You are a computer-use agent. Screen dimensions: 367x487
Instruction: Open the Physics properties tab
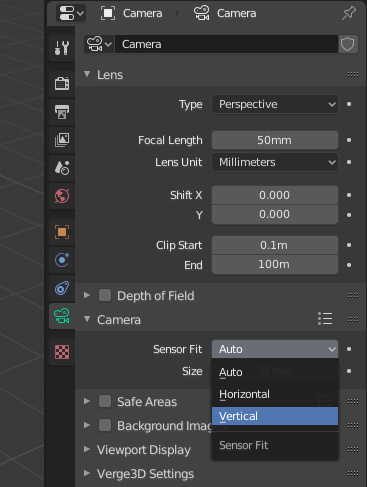(62, 260)
